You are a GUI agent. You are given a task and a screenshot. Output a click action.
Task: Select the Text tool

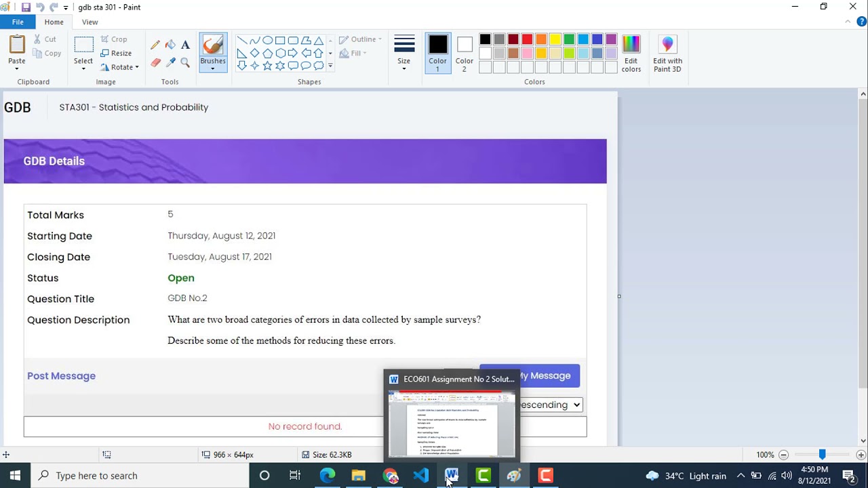click(185, 45)
